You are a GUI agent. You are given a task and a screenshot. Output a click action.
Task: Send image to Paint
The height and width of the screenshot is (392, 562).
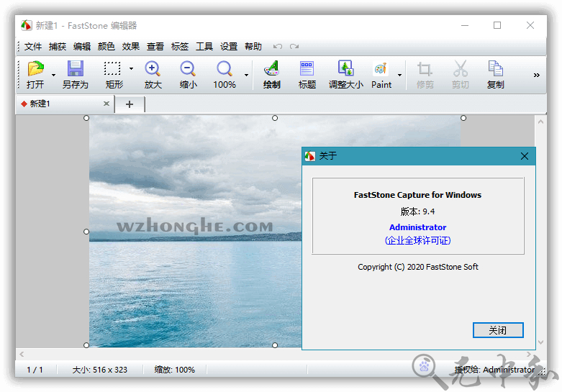(x=381, y=75)
